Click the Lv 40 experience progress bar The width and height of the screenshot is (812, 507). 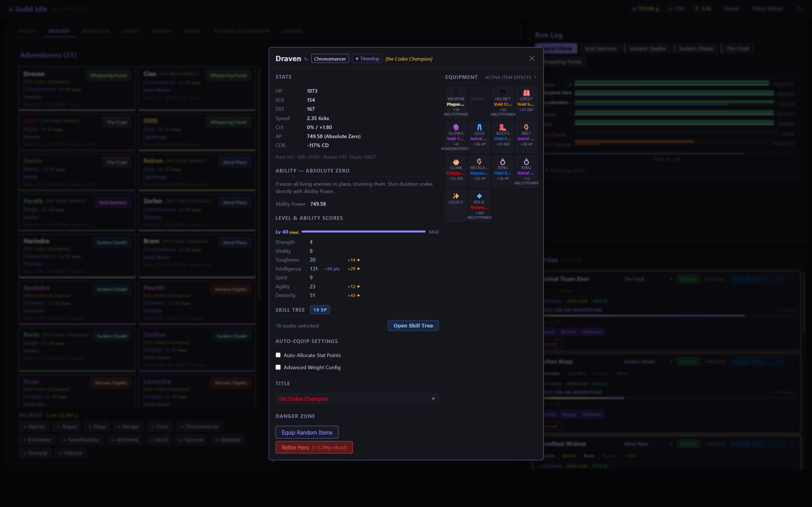click(x=363, y=232)
